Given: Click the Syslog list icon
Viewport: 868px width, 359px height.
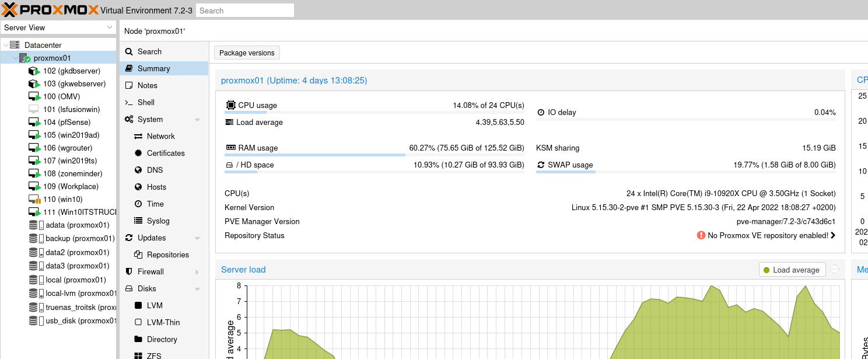Looking at the screenshot, I should pos(138,221).
